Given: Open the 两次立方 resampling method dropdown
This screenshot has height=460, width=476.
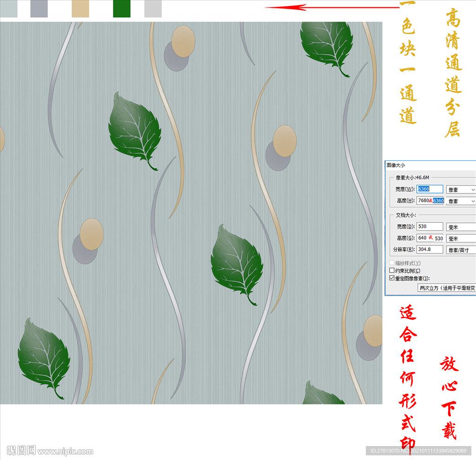Looking at the screenshot, I should 447,288.
